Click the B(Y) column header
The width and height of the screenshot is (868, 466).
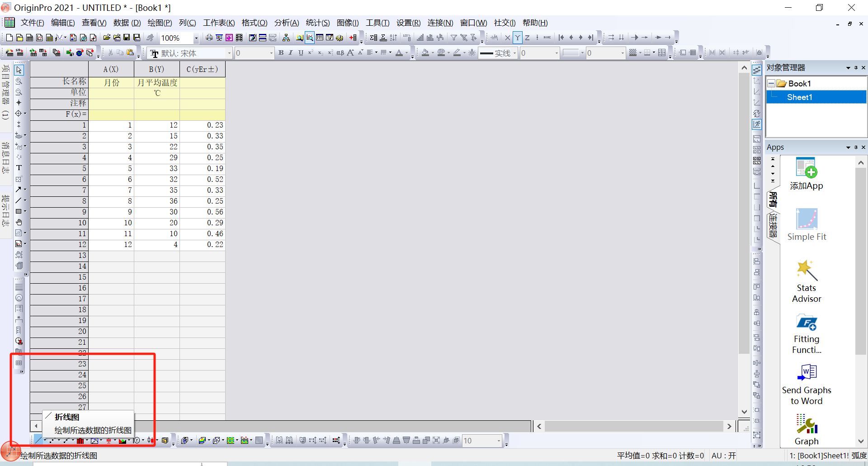point(156,69)
